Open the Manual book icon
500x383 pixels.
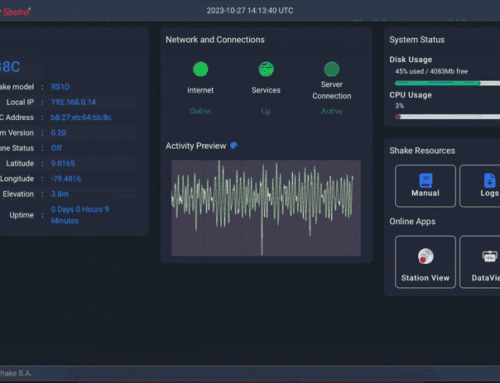pos(426,180)
